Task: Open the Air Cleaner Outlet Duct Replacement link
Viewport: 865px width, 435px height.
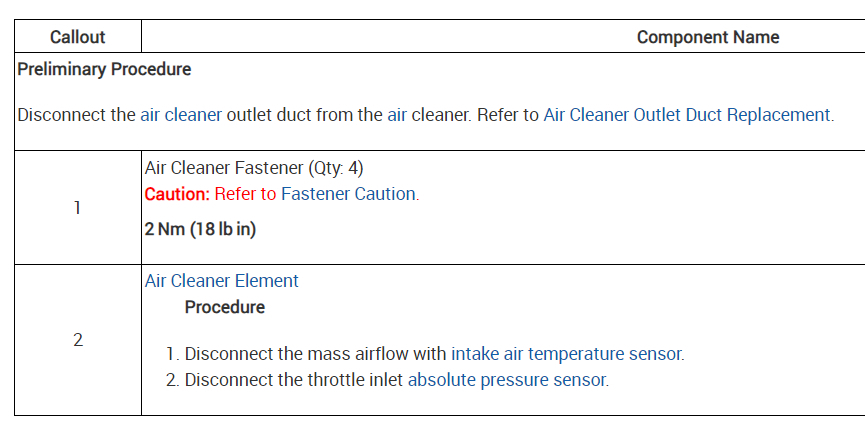Action: pyautogui.click(x=686, y=115)
